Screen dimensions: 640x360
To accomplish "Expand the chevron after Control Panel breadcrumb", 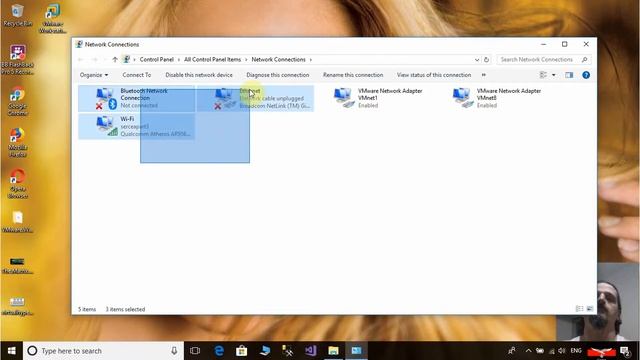I will pyautogui.click(x=179, y=60).
